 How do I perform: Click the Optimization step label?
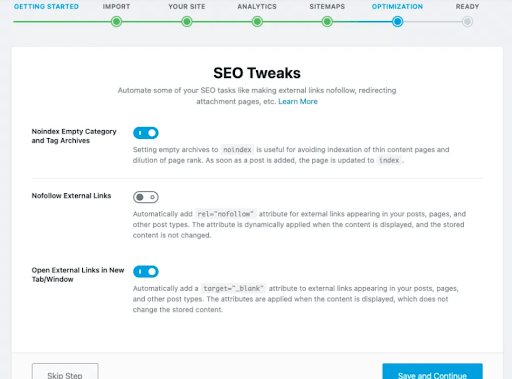(397, 6)
